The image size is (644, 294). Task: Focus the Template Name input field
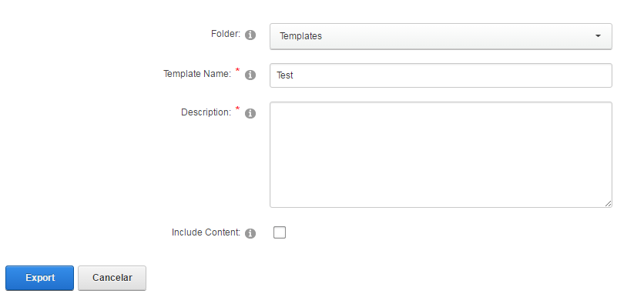pos(441,75)
